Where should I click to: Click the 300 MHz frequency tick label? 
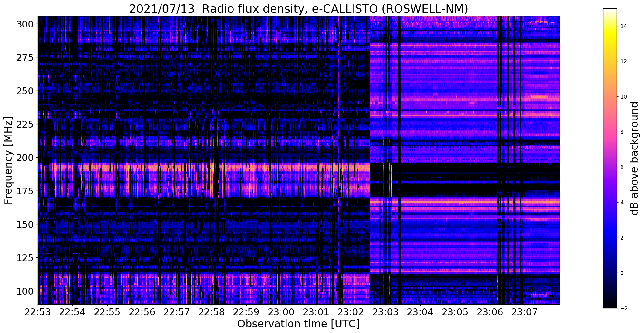click(25, 24)
